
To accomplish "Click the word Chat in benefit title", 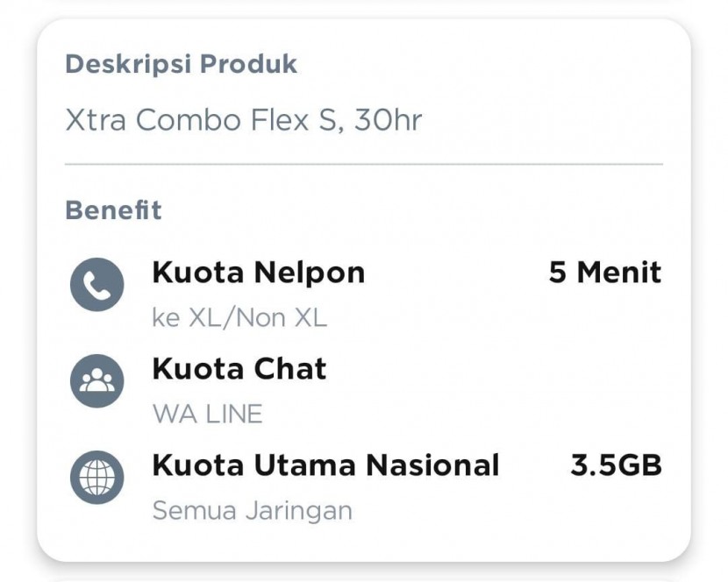I will 290,369.
